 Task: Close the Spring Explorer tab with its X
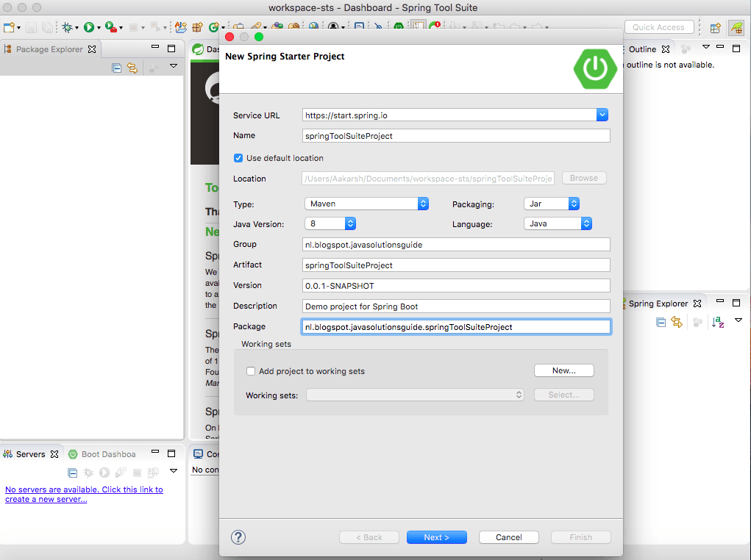point(697,304)
